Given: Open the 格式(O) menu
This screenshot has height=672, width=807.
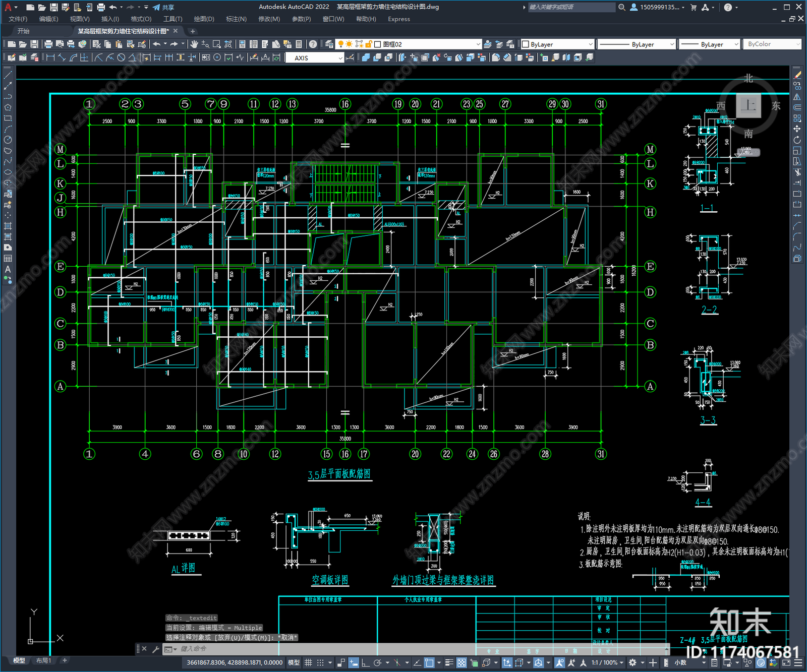Looking at the screenshot, I should tap(141, 19).
